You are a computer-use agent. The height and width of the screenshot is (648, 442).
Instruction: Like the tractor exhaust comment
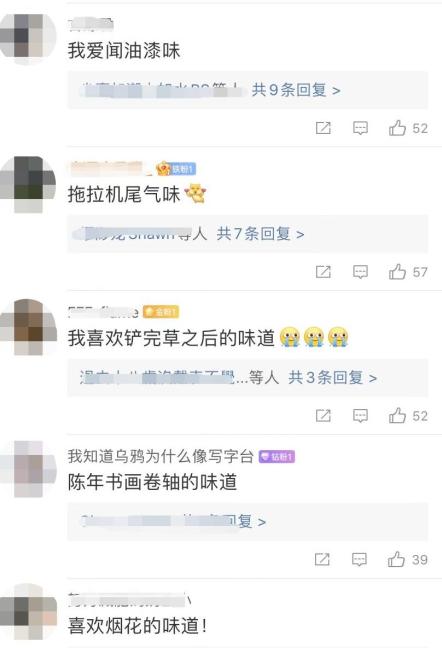coord(397,272)
